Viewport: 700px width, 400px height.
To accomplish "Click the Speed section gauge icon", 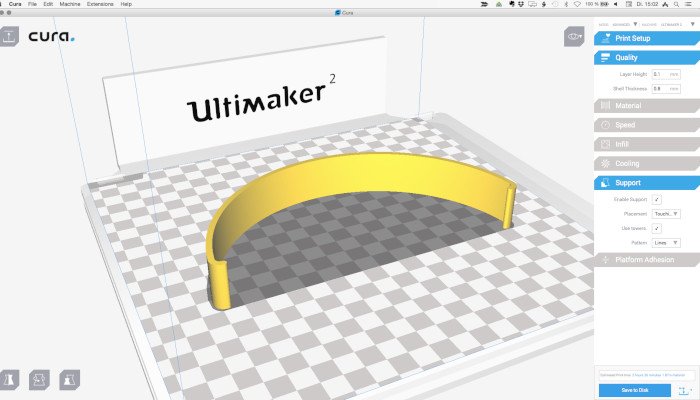I will tap(605, 125).
